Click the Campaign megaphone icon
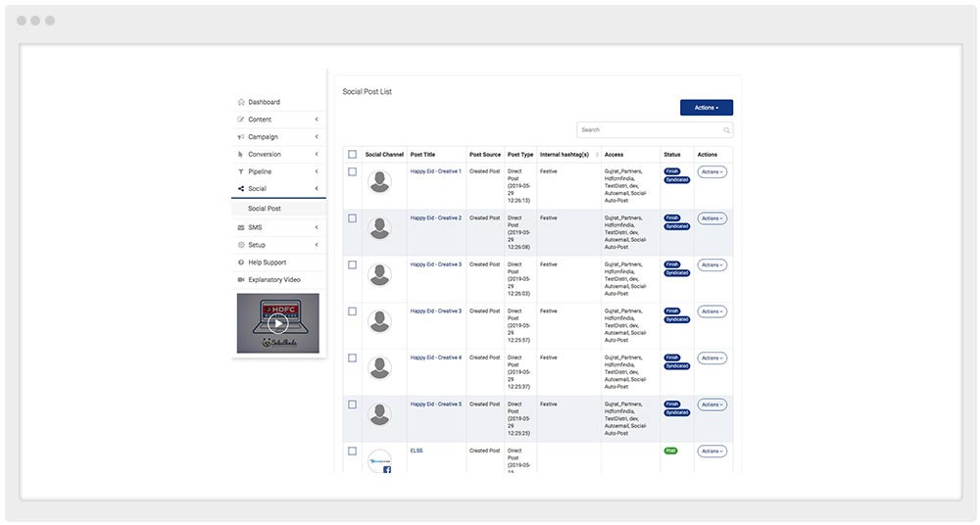 (x=241, y=137)
